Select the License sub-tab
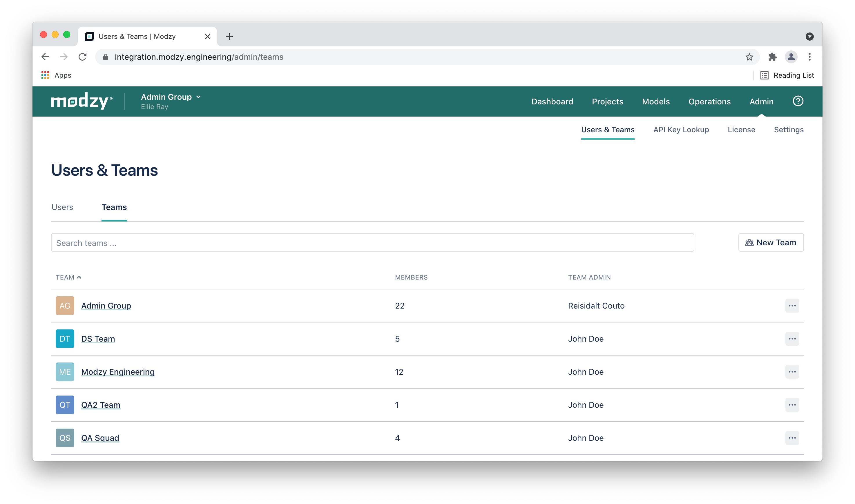 point(741,129)
